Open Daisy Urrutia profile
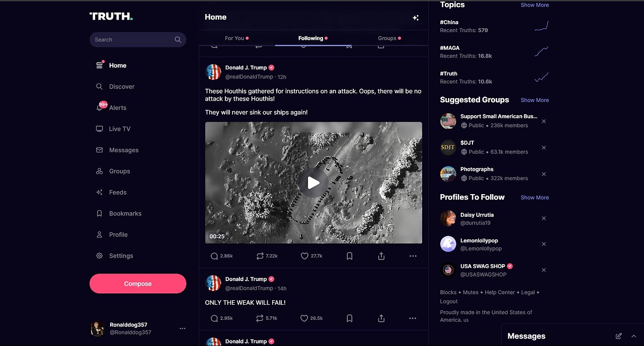644x346 pixels. 477,215
